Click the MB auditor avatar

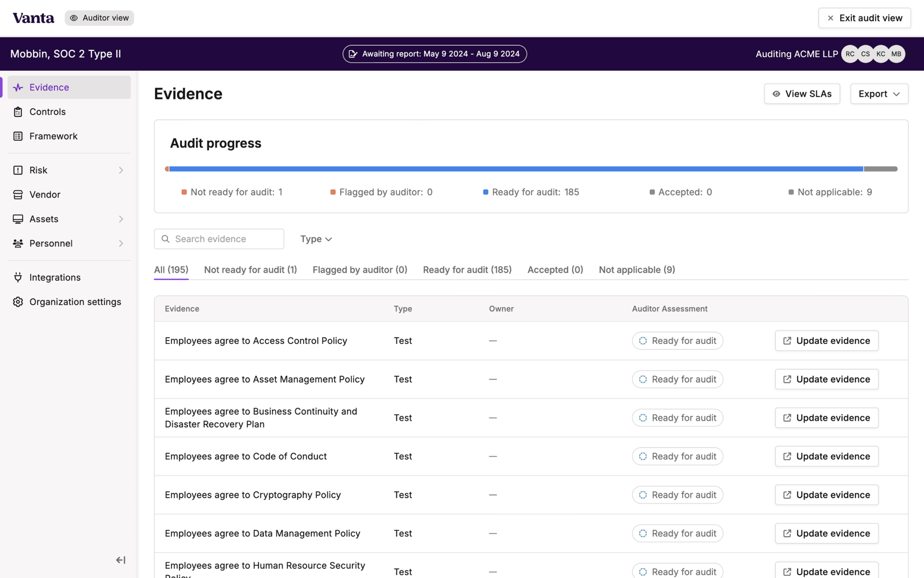896,54
